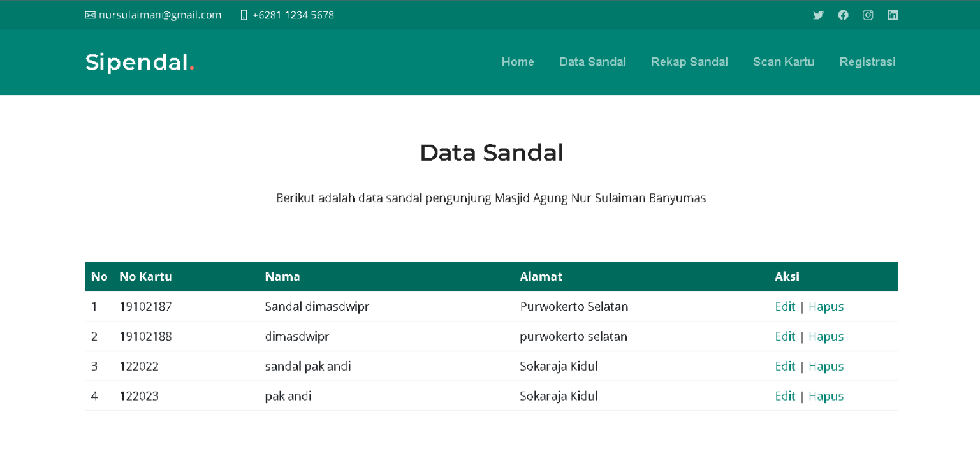
Task: Click Hapus for card 122023
Action: click(x=826, y=395)
